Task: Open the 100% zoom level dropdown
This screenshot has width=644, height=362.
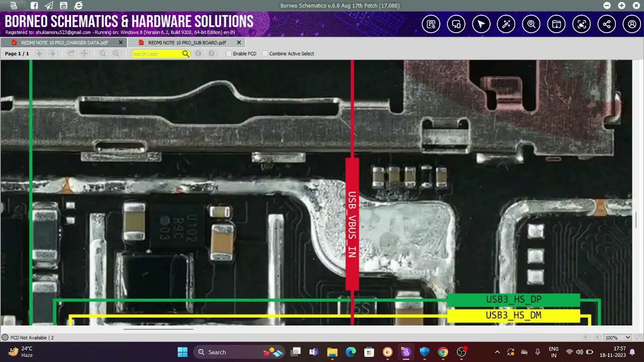Action: tap(617, 338)
